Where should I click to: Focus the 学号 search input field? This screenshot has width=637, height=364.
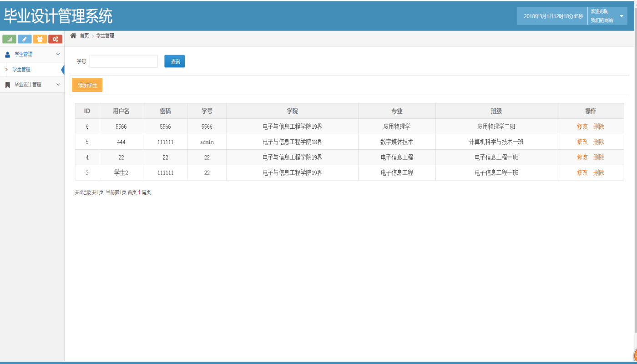[123, 61]
